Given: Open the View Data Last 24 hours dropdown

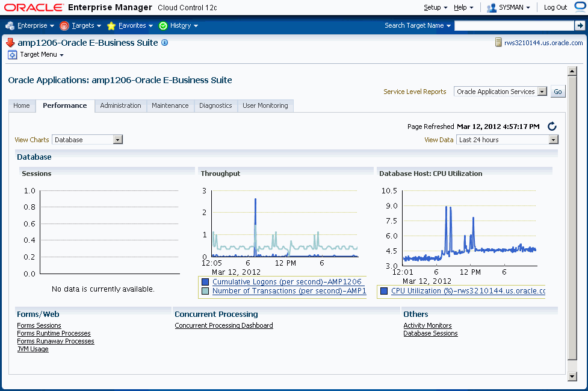Looking at the screenshot, I should pos(507,140).
